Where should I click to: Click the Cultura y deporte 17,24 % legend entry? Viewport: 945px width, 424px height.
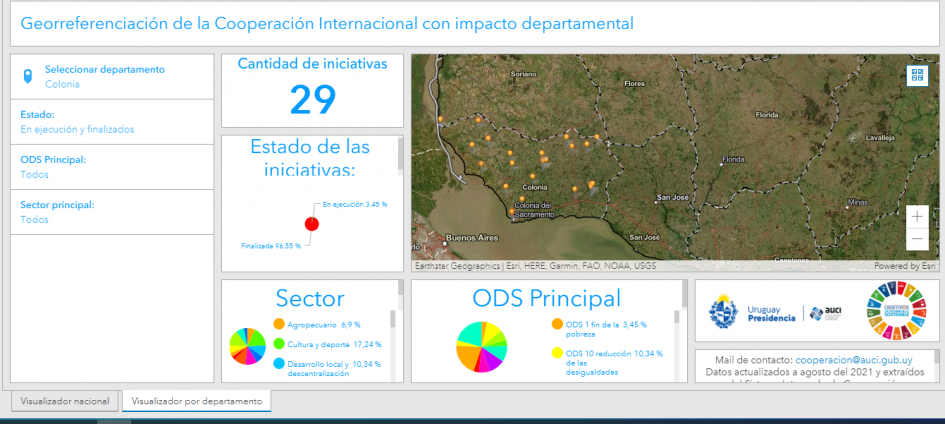pyautogui.click(x=334, y=344)
